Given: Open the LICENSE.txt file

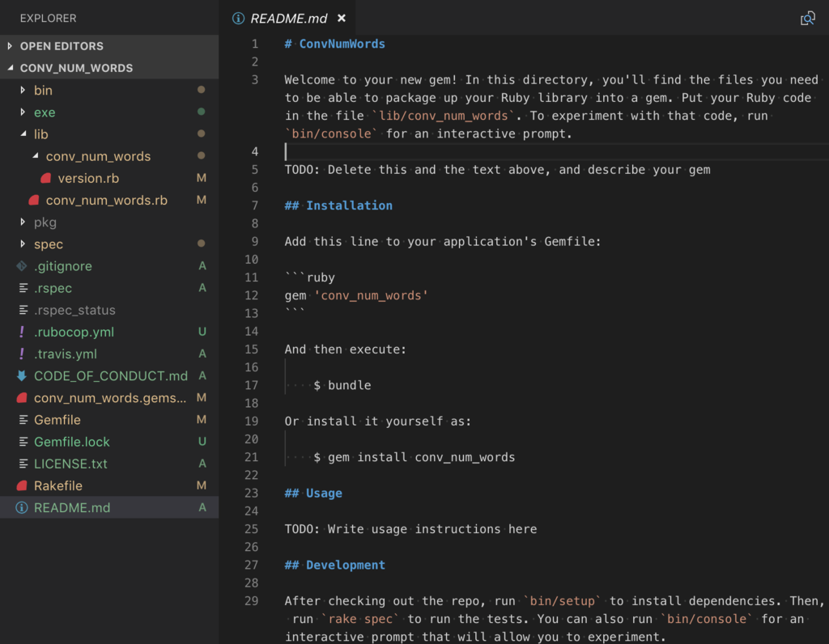Looking at the screenshot, I should [70, 464].
